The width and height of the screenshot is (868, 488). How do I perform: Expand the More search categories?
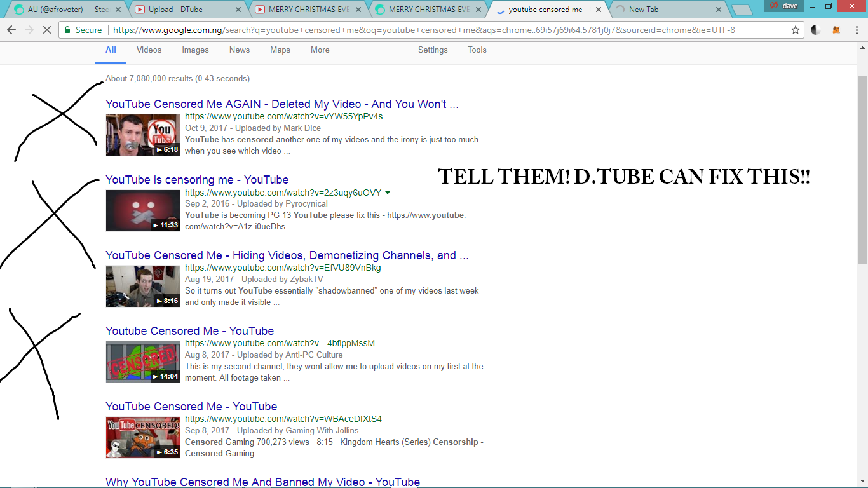(320, 50)
